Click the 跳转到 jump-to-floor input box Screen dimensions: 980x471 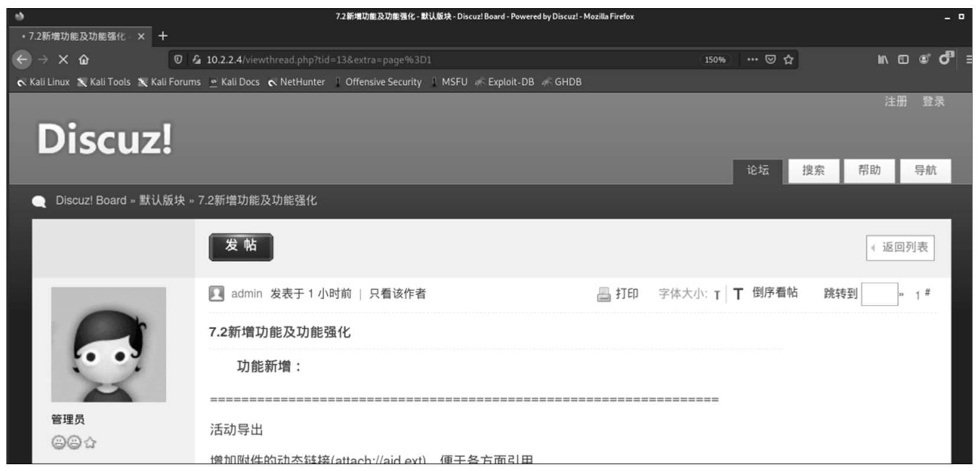pyautogui.click(x=879, y=294)
